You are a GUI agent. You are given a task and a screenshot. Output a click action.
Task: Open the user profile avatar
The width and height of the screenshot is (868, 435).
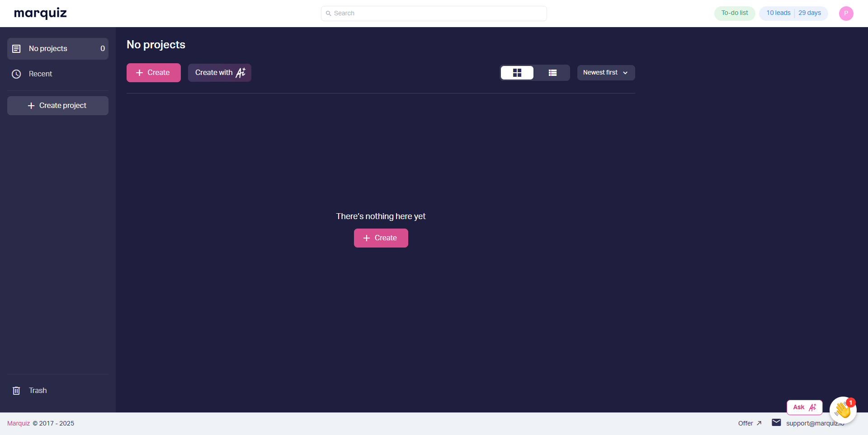(x=846, y=14)
